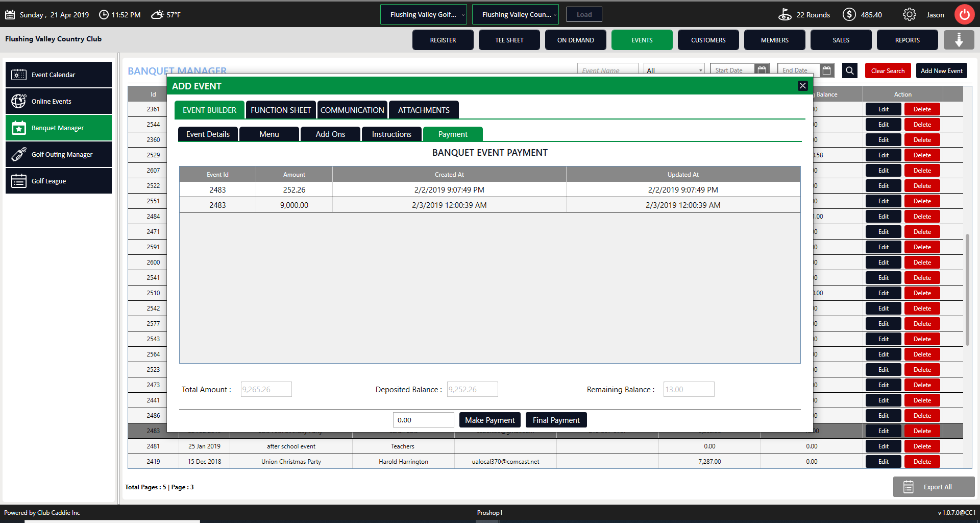
Task: Expand the Flushing Valley Golf dropdown
Action: pyautogui.click(x=424, y=15)
